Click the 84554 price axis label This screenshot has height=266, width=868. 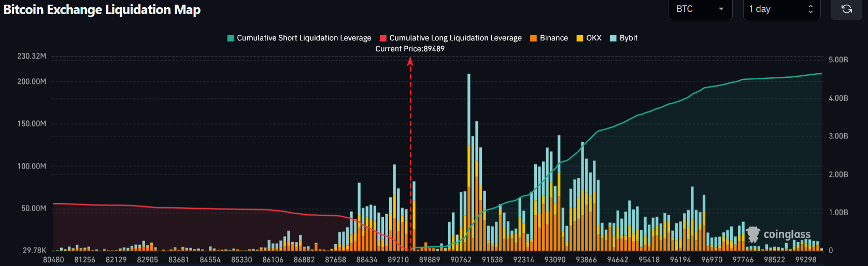click(210, 259)
